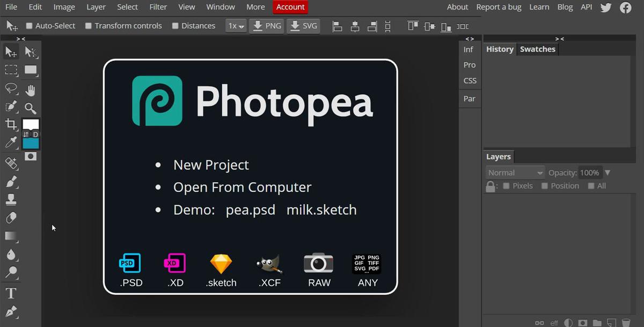
Task: Select the Blur droplet tool
Action: pyautogui.click(x=11, y=254)
